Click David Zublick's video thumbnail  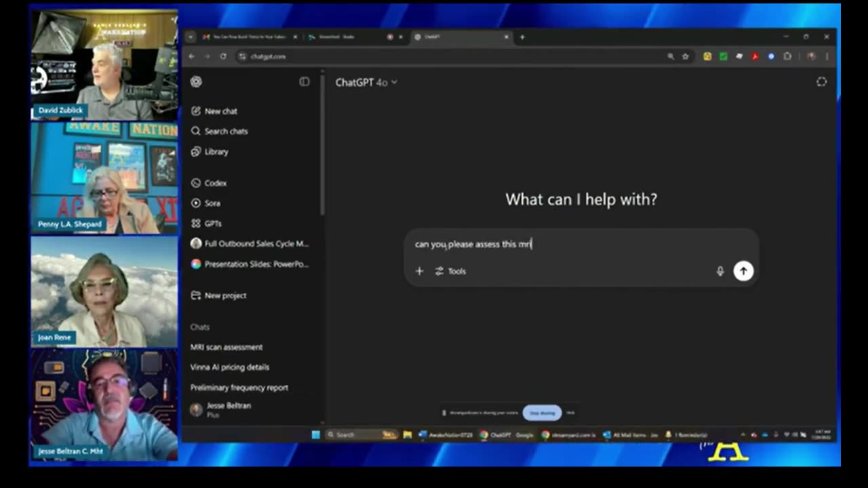click(104, 64)
